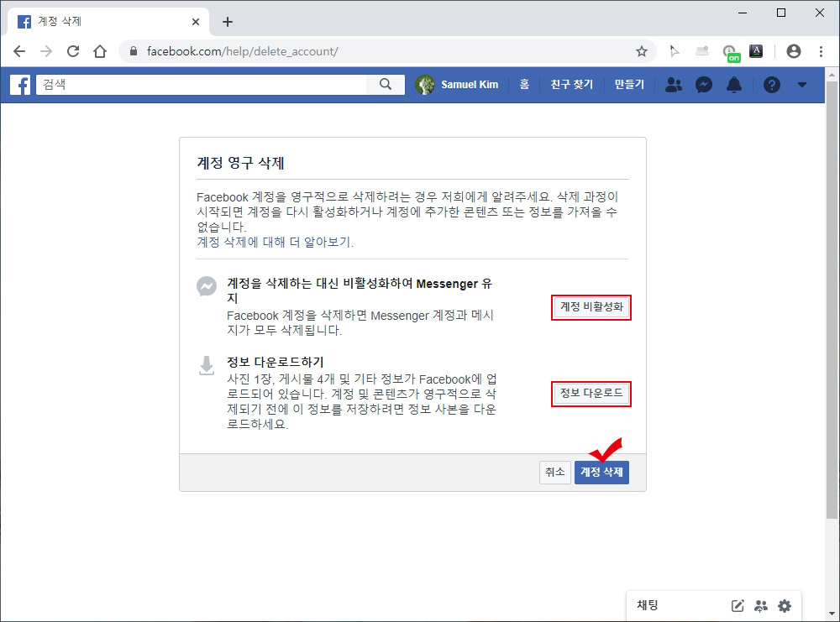Click the Facebook 검색 search field
Image resolution: width=840 pixels, height=622 pixels.
202,84
